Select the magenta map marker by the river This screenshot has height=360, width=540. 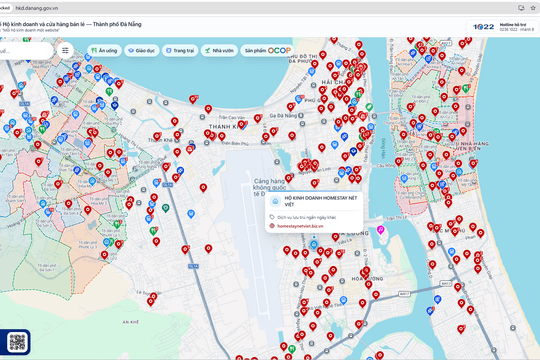point(380,229)
